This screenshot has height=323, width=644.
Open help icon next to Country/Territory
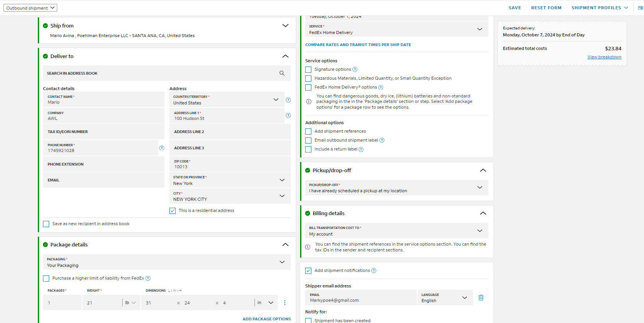[x=288, y=100]
